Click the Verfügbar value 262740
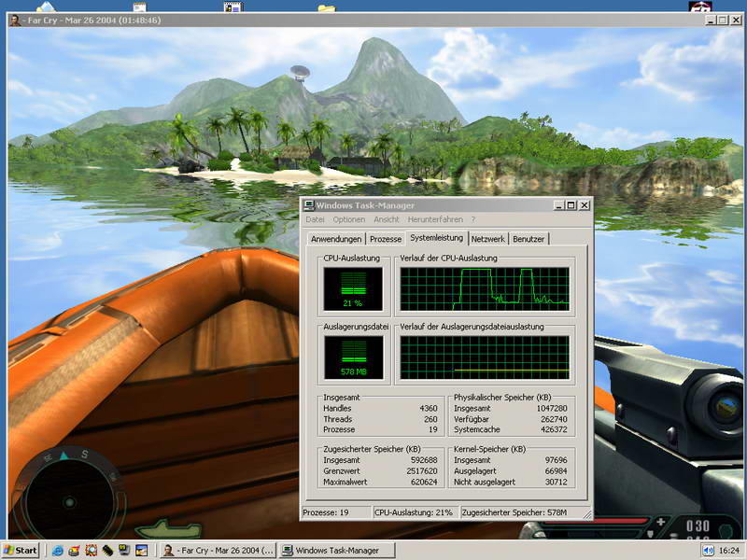Screen dimensions: 747x560 click(554, 419)
